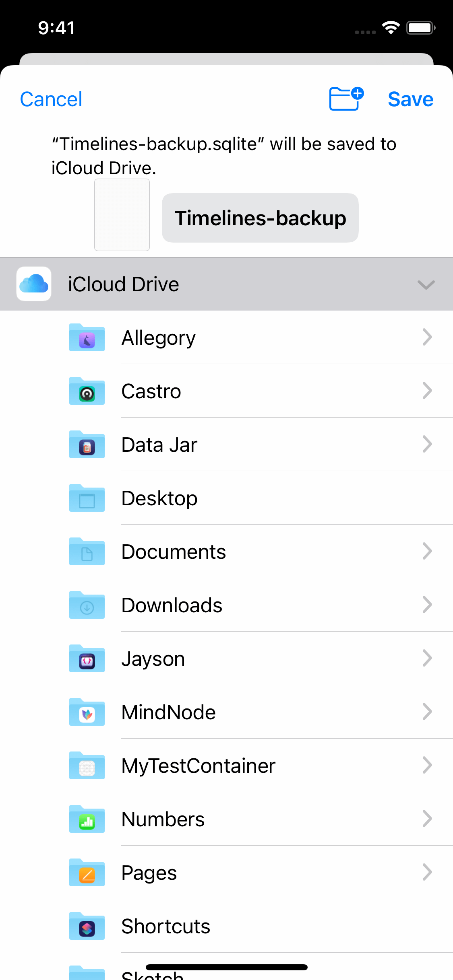Save the file to iCloud Drive
Image resolution: width=453 pixels, height=980 pixels.
point(410,99)
